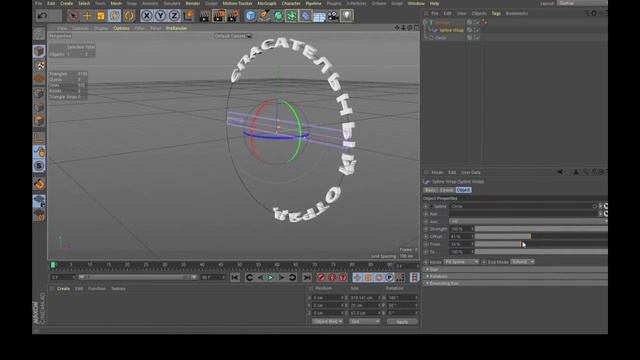This screenshot has height=360, width=640.
Task: Open the Spline pen tool icon
Action: point(264,16)
